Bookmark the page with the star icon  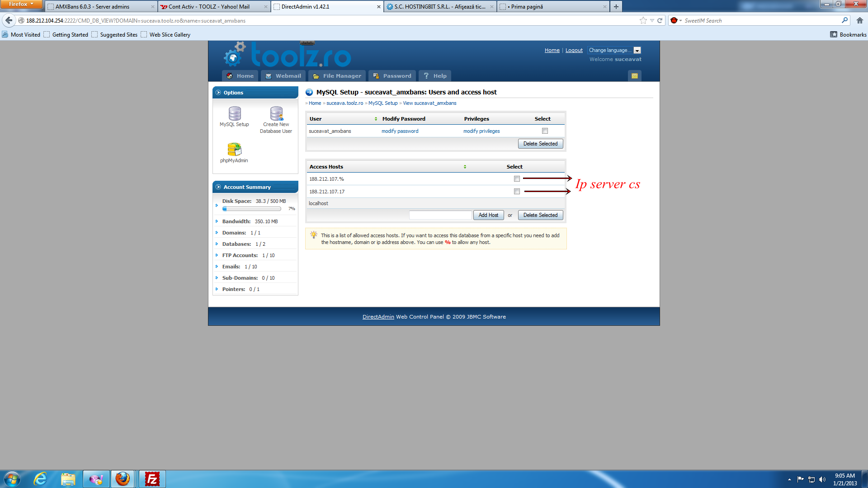click(x=643, y=20)
